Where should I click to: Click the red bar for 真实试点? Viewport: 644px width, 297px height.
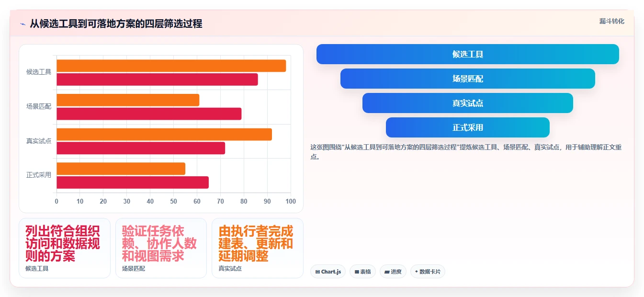(x=141, y=148)
